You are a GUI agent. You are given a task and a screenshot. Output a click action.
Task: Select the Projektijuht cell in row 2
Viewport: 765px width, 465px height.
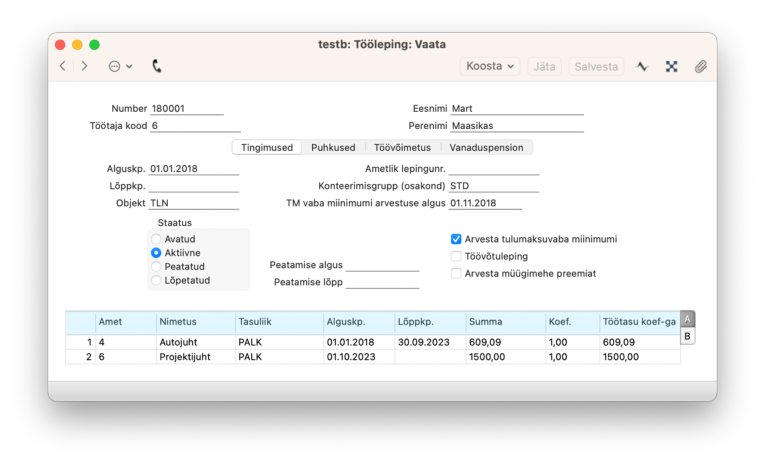tap(196, 357)
